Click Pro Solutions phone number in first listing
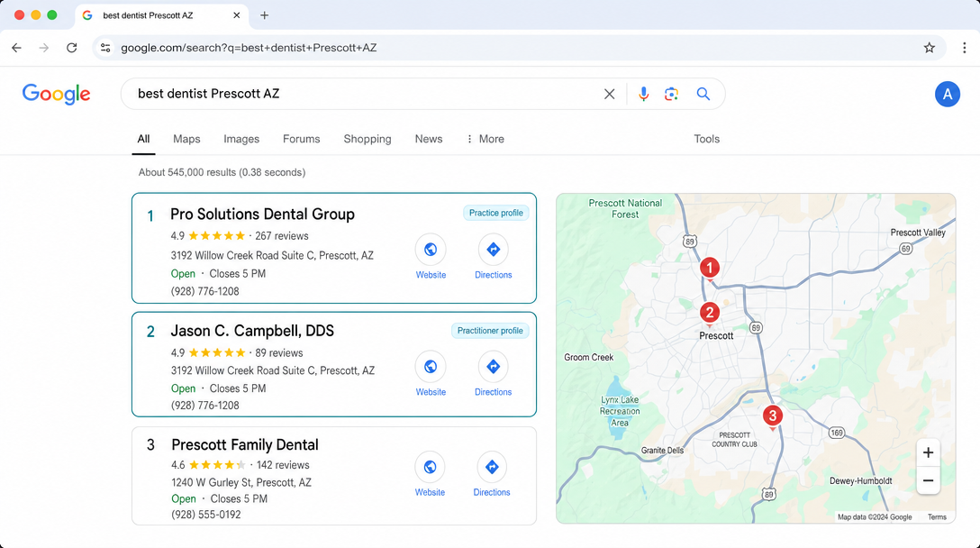The height and width of the screenshot is (548, 980). pyautogui.click(x=205, y=291)
